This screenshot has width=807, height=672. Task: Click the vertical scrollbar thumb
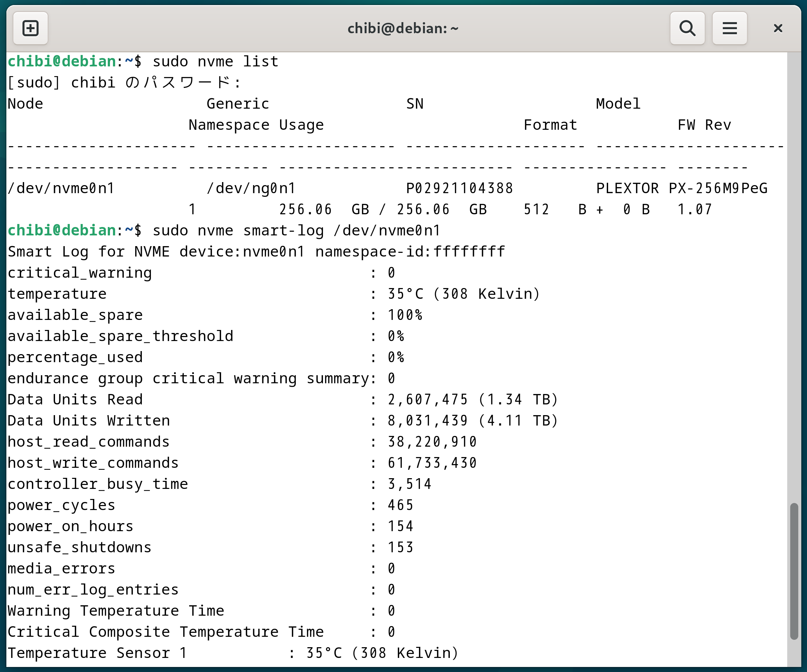click(x=794, y=571)
